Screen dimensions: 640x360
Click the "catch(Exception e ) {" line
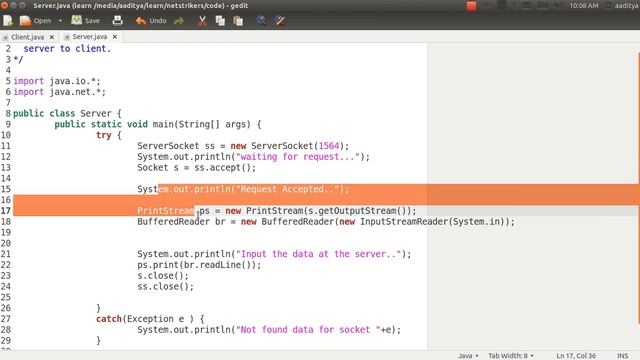pos(150,319)
